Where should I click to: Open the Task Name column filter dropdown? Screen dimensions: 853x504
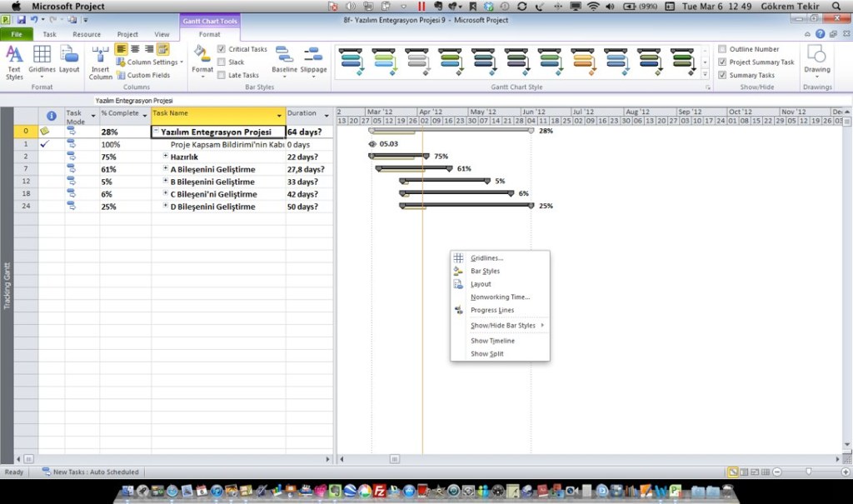279,114
